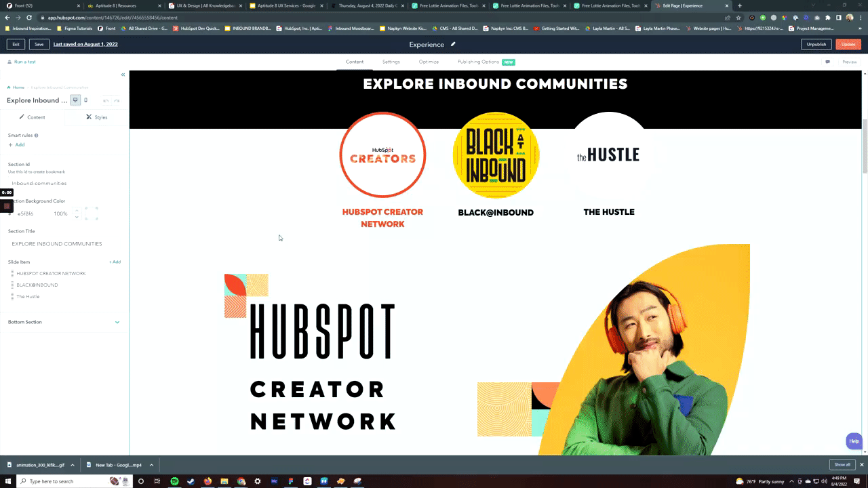Switch to the Styles tab
Screen dimensions: 868x488
[96, 117]
